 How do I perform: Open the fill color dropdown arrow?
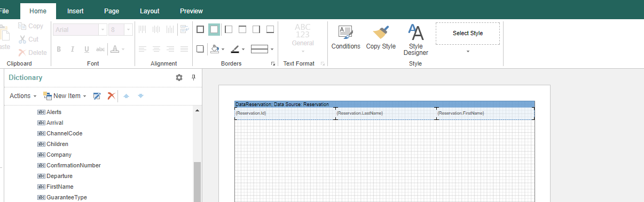[223, 50]
